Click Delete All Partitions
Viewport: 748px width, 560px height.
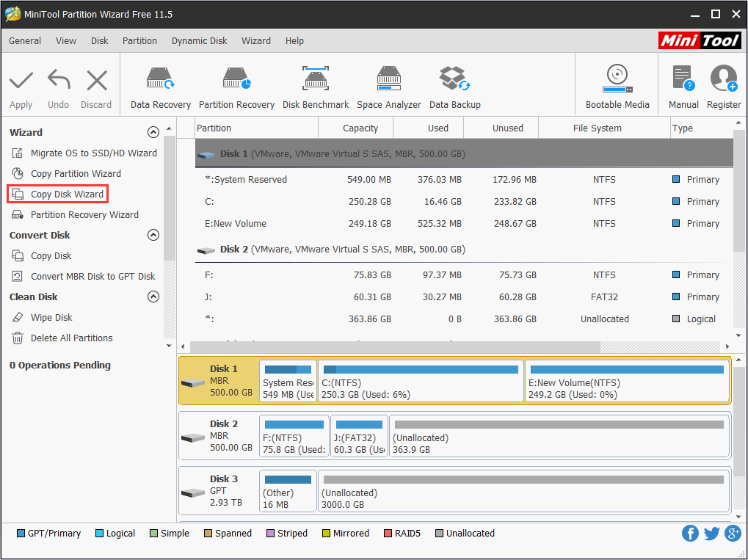[x=62, y=338]
